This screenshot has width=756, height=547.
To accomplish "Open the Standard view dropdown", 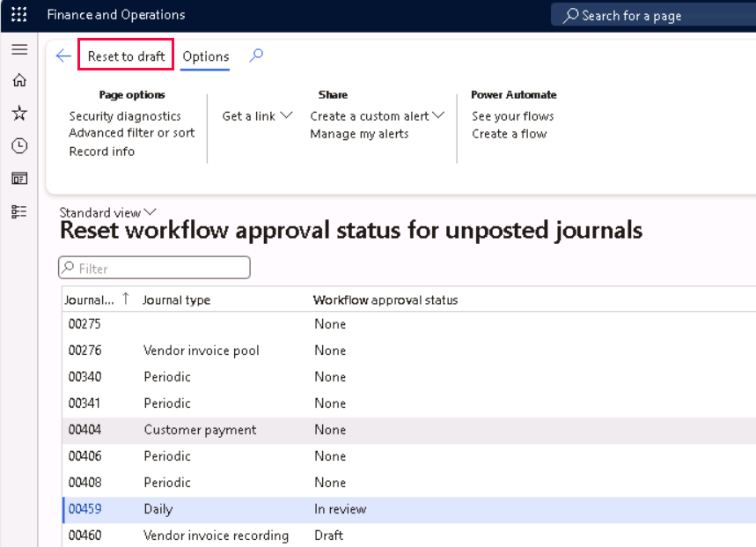I will pyautogui.click(x=107, y=212).
